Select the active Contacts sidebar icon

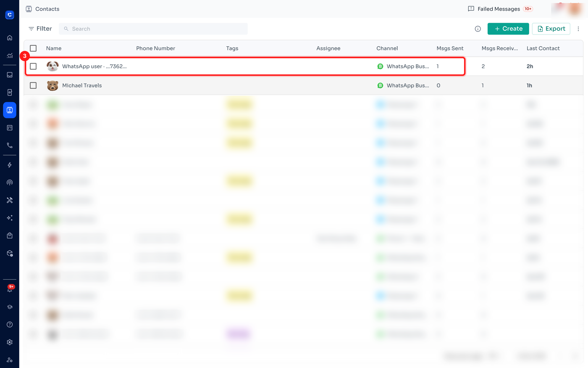tap(10, 110)
